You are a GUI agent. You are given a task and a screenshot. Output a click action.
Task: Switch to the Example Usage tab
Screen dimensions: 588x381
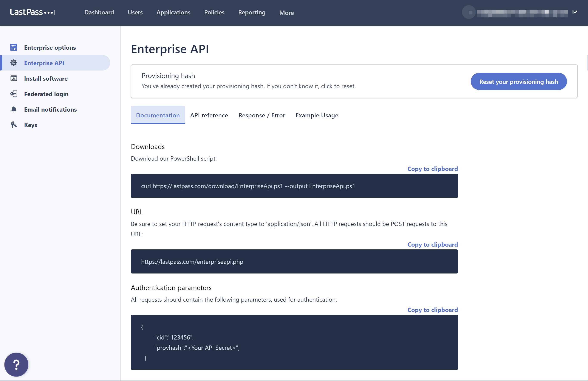(x=317, y=115)
